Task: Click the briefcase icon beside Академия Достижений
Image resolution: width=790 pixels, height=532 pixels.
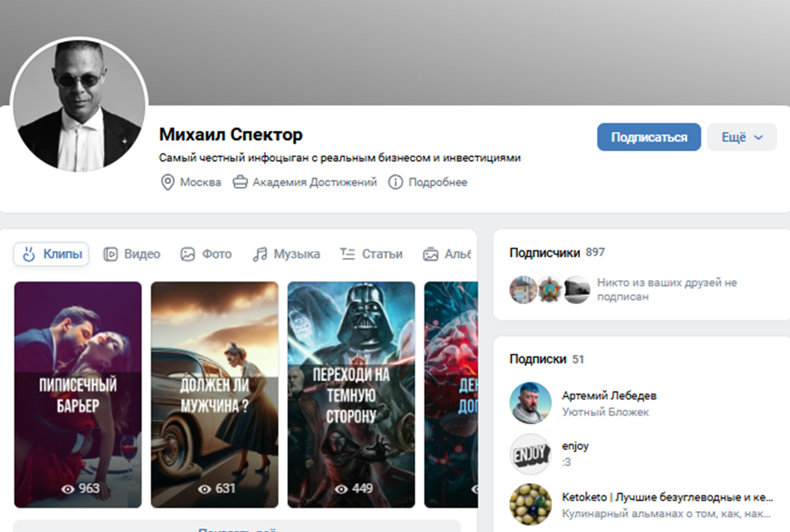Action: (x=240, y=182)
